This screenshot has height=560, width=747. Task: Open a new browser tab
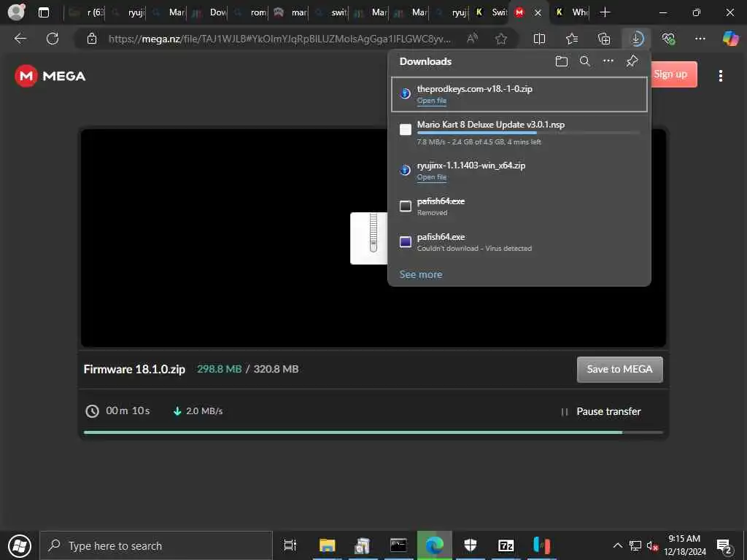point(605,12)
